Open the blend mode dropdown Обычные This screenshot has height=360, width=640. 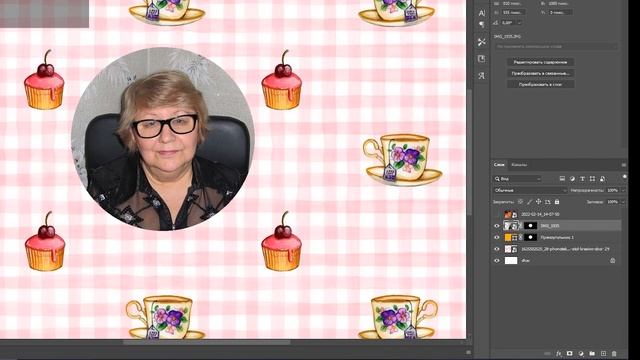point(530,190)
